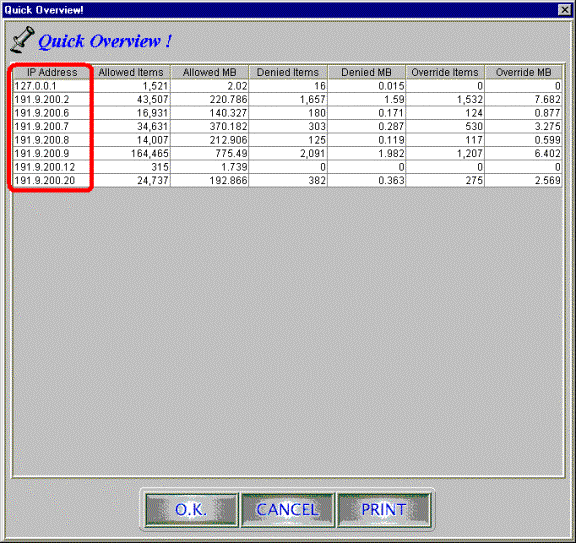The width and height of the screenshot is (576, 543).
Task: Click the O.K. button
Action: pos(191,510)
